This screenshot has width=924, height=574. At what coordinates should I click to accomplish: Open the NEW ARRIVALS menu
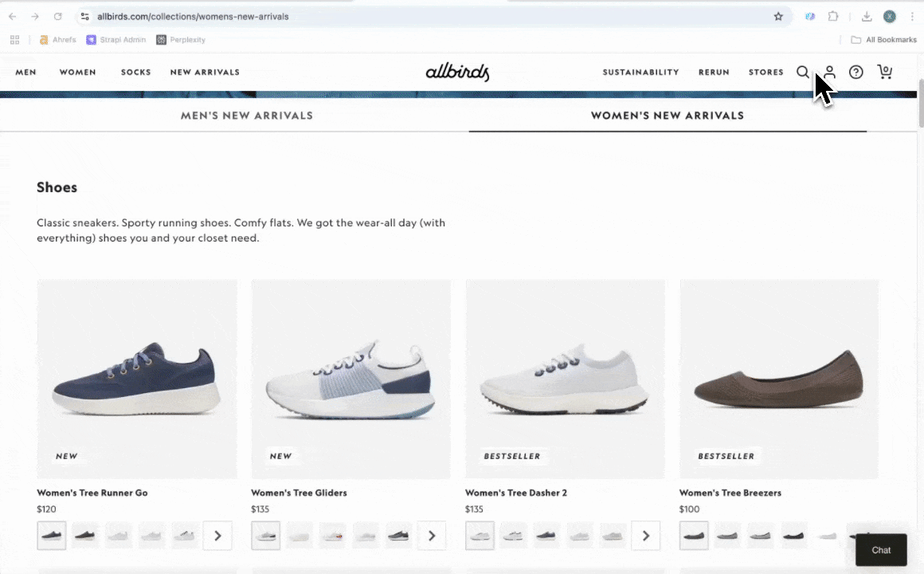[x=205, y=72]
